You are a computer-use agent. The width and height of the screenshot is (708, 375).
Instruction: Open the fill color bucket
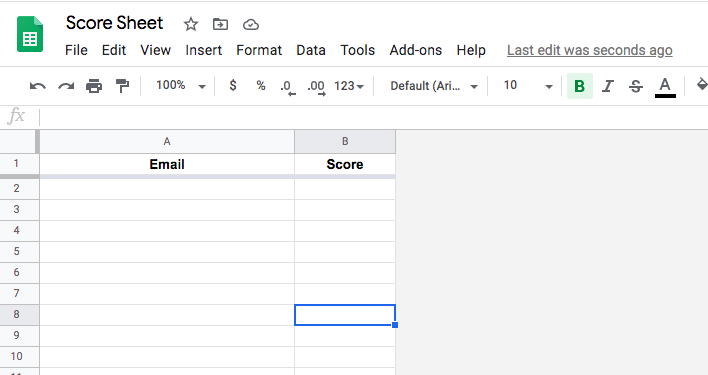pos(702,84)
